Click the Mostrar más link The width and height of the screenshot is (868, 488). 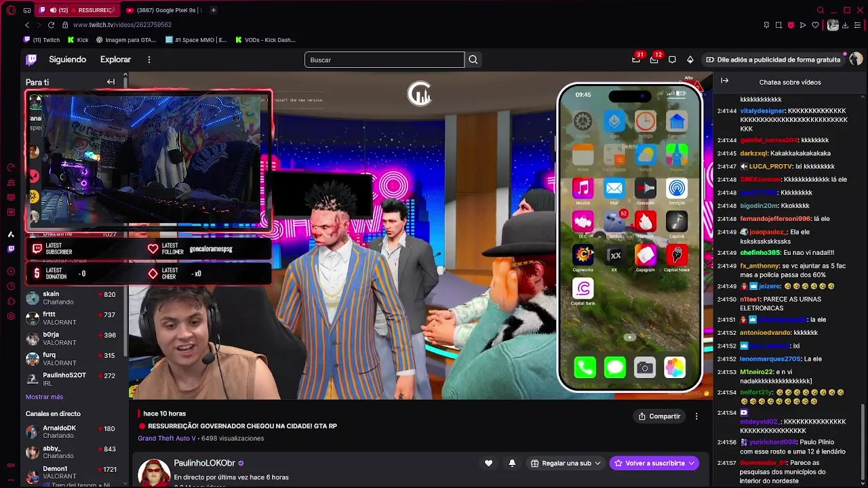click(x=44, y=396)
